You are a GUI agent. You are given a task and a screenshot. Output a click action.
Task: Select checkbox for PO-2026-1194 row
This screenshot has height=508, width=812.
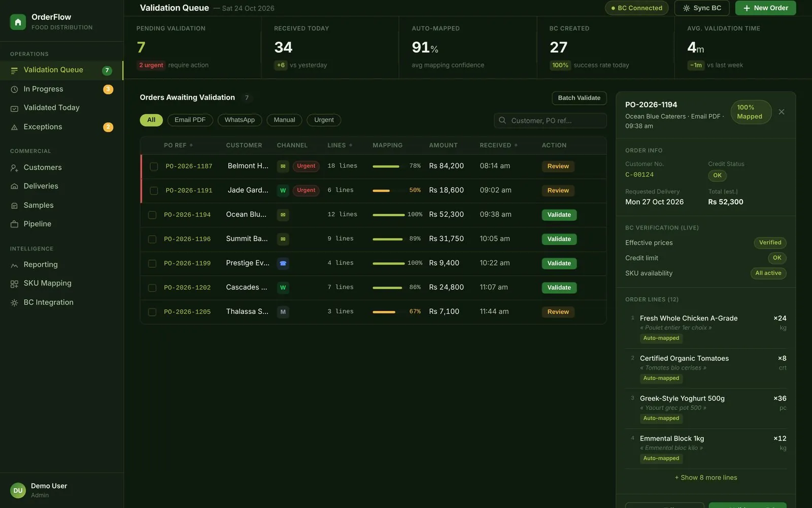point(152,215)
